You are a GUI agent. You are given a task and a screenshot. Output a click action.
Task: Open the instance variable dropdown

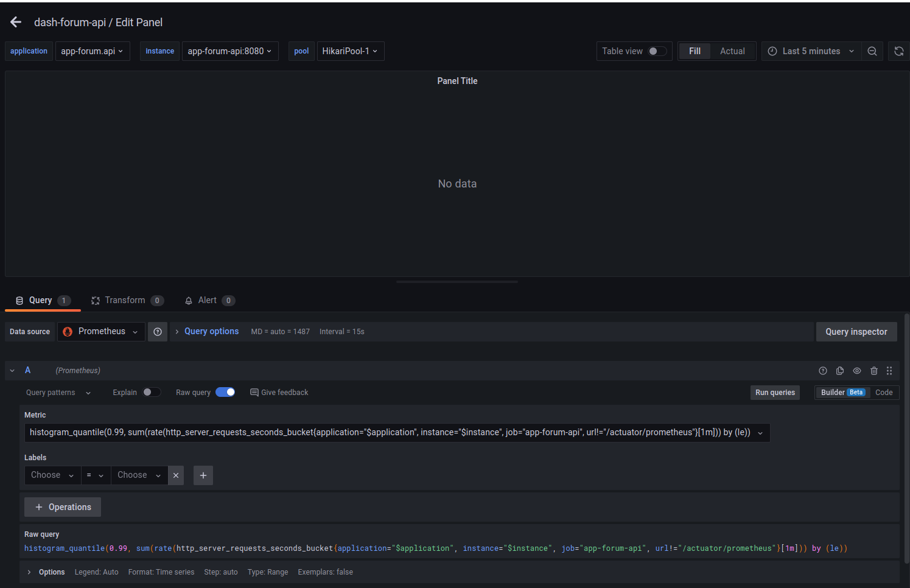click(x=230, y=51)
